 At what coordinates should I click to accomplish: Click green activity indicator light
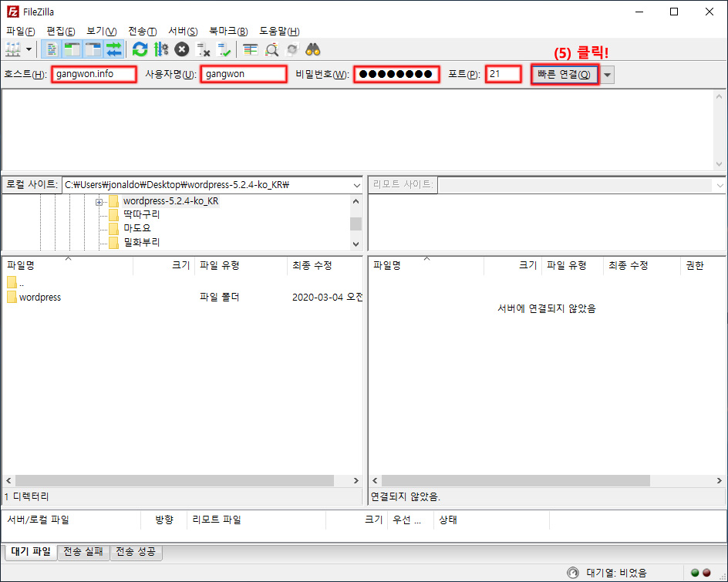[695, 573]
